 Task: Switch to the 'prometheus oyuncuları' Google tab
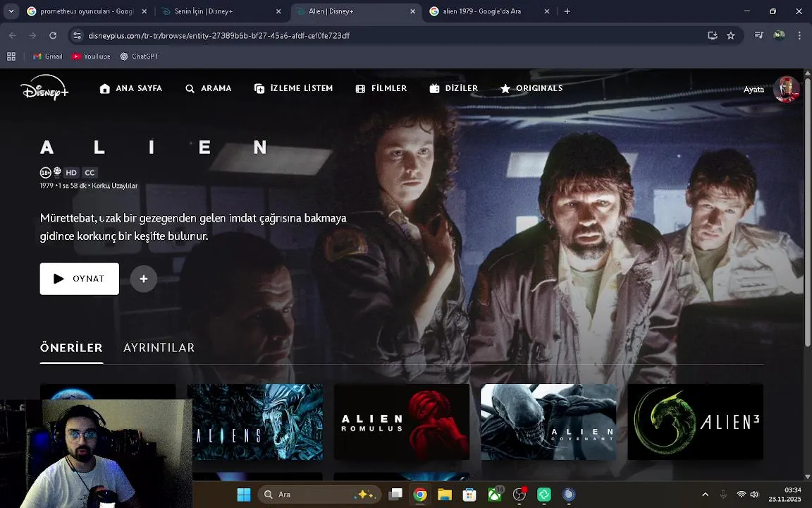click(x=87, y=11)
